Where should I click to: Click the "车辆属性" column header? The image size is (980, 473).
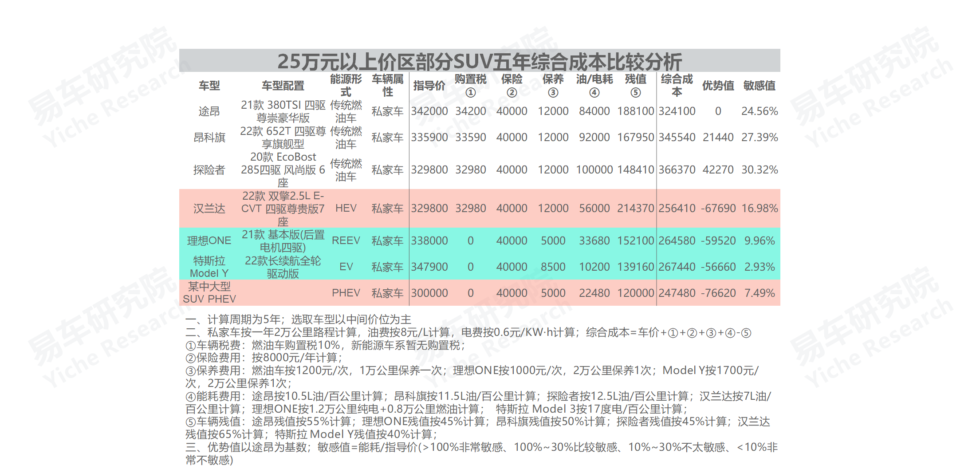tap(388, 86)
